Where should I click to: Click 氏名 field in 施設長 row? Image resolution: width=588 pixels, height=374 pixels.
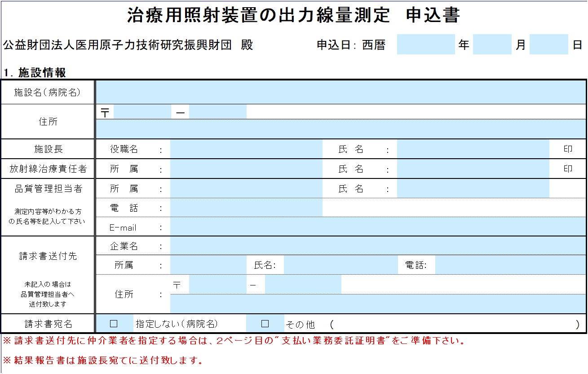click(x=473, y=149)
